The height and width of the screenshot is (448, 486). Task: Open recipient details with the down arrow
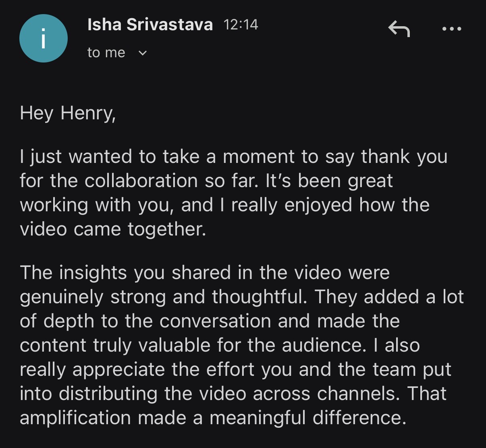coord(142,52)
